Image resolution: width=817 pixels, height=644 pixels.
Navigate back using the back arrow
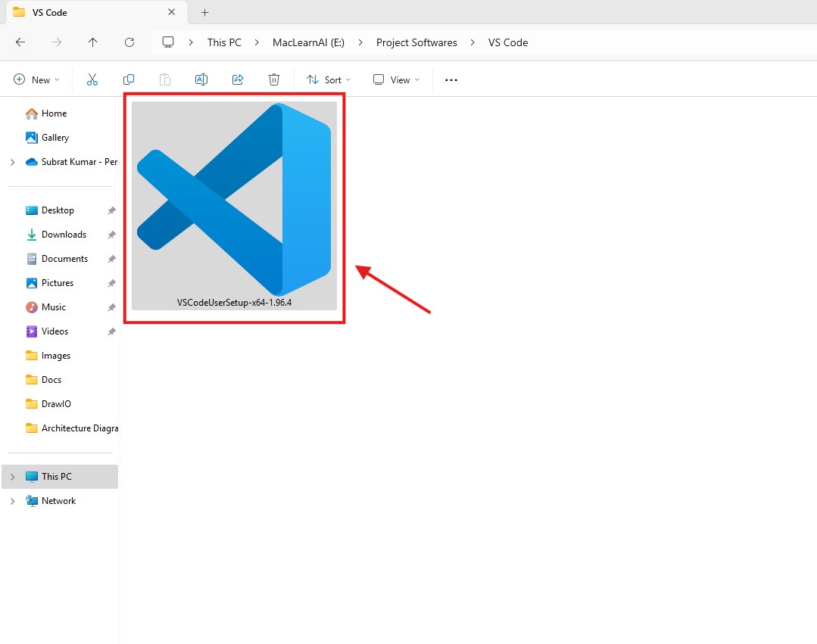20,42
